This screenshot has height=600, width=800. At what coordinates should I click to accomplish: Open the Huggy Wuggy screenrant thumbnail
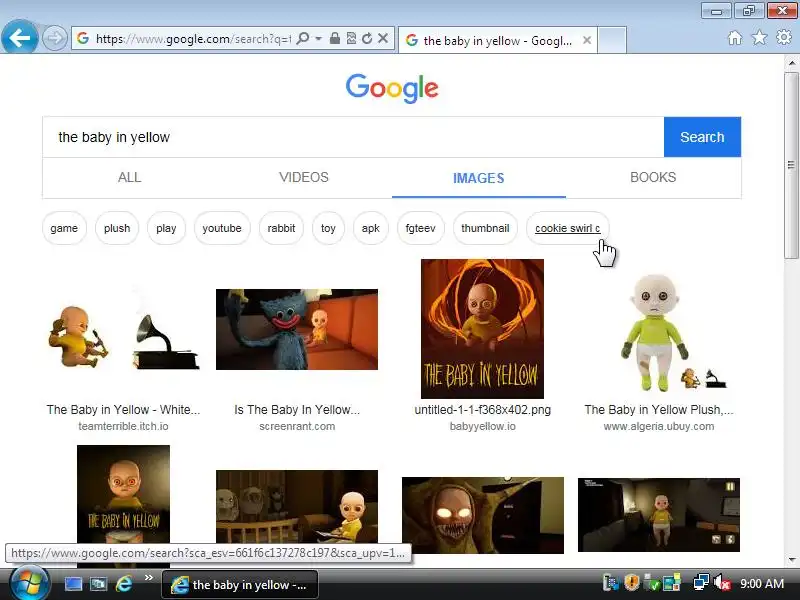(297, 330)
